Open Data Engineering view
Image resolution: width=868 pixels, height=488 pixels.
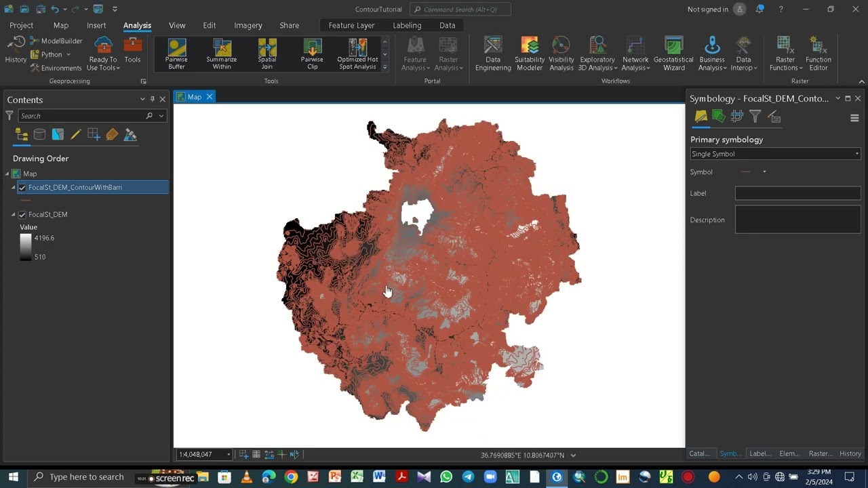493,54
